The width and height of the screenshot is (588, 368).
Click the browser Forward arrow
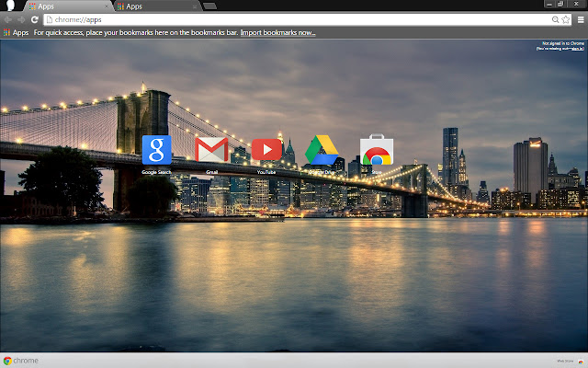21,19
